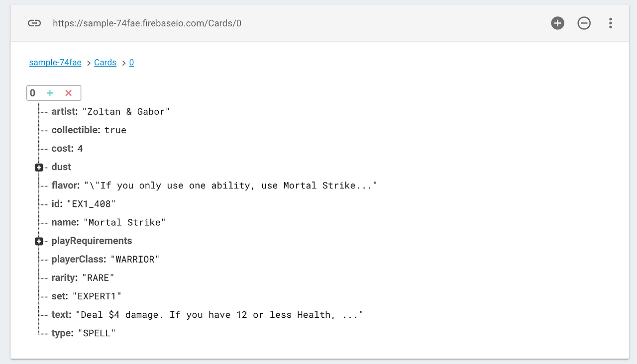The height and width of the screenshot is (364, 637).
Task: Expand the playRequirements node
Action: click(39, 241)
